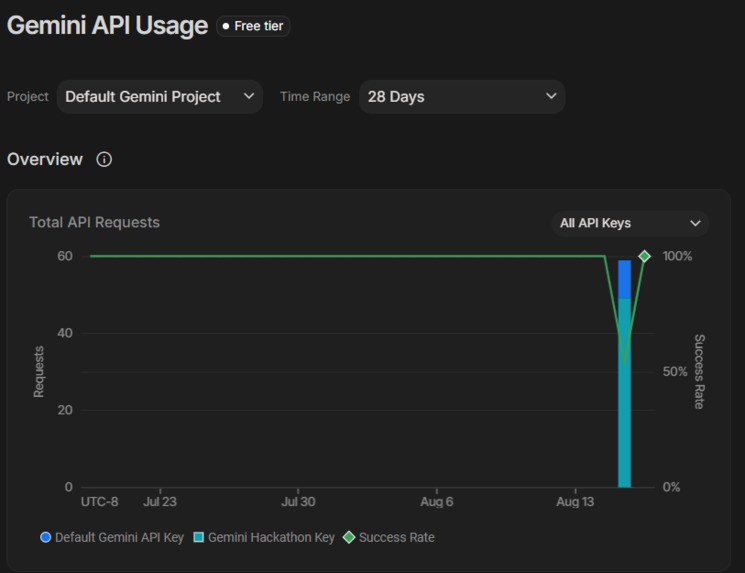Click the Total API Requests chart title
The image size is (745, 573).
(95, 222)
